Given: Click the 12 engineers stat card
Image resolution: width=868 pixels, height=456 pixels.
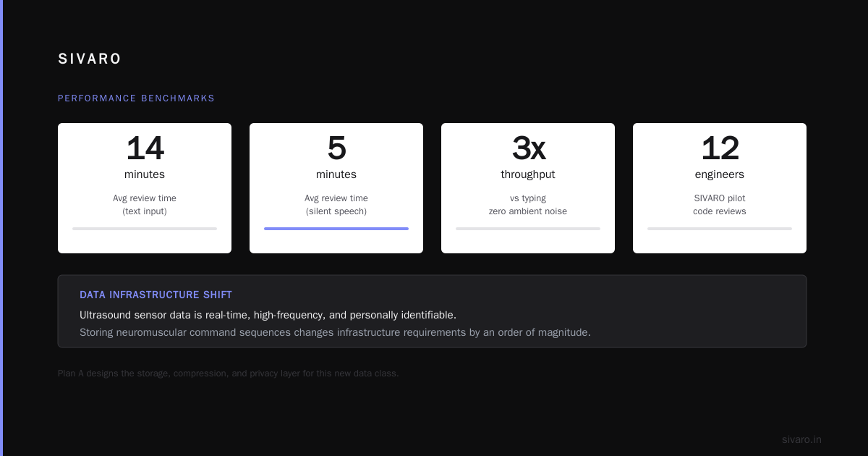Looking at the screenshot, I should click(720, 188).
